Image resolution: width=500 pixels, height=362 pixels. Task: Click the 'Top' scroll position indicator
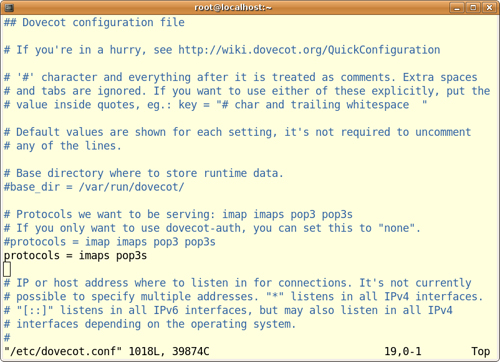[x=480, y=351]
